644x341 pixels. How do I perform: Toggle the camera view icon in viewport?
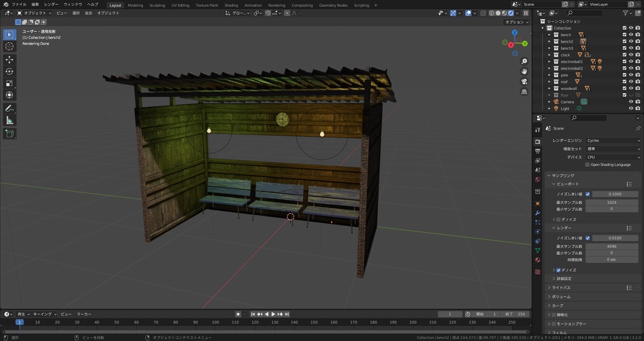pyautogui.click(x=524, y=82)
